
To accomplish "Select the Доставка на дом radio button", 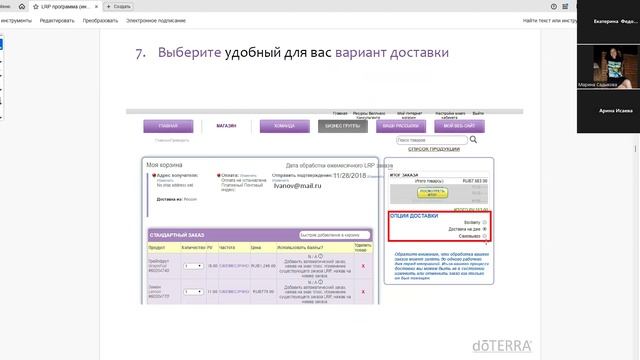I will click(x=484, y=229).
